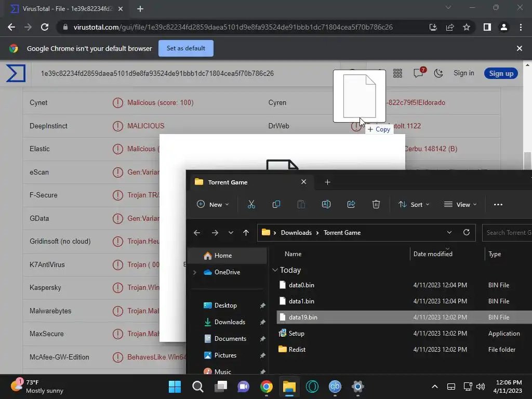Select the VirusTotal Chrome tab

(66, 9)
